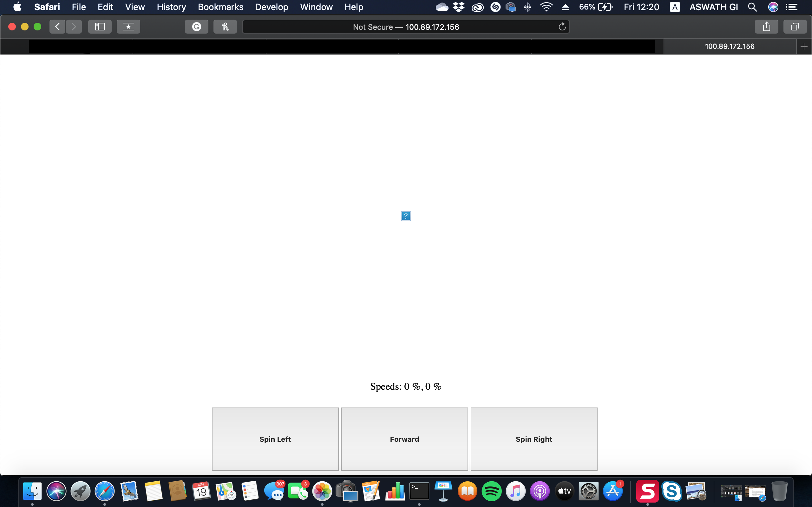Toggle the Safari sidebar button
This screenshot has height=507, width=812.
100,27
